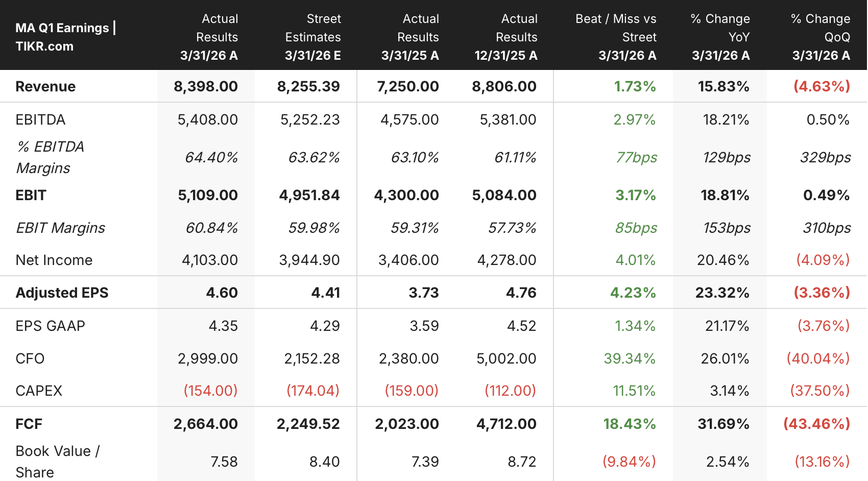Click the CAPEX value (154.00)
Image resolution: width=868 pixels, height=481 pixels.
(210, 391)
